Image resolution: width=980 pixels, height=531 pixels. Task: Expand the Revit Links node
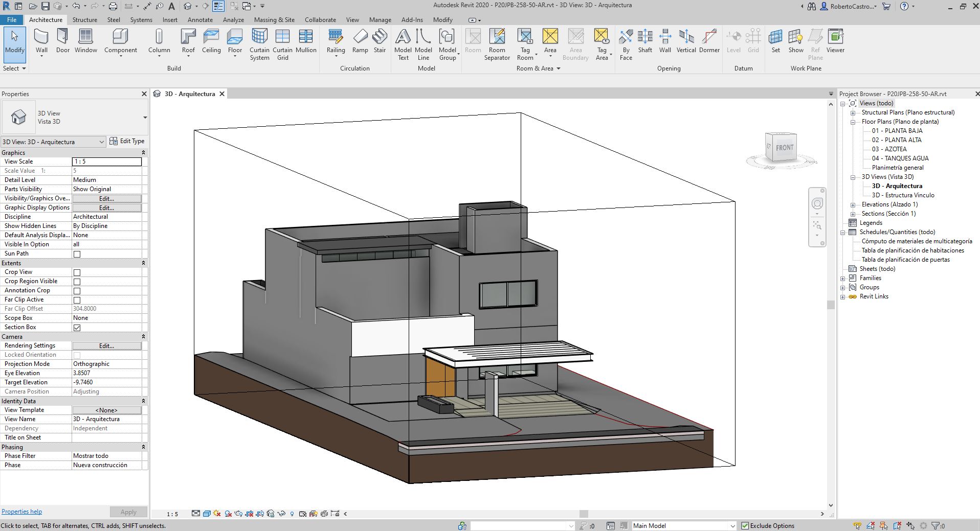coord(842,297)
